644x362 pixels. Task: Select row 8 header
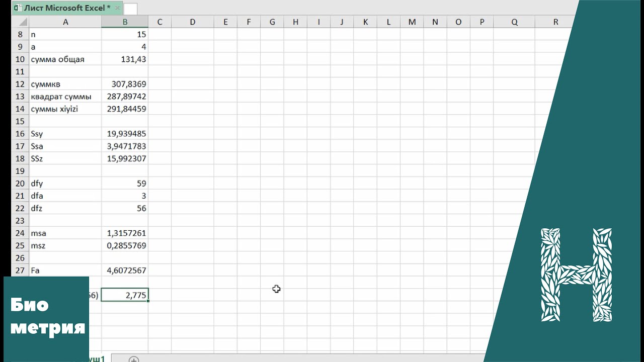[x=20, y=34]
